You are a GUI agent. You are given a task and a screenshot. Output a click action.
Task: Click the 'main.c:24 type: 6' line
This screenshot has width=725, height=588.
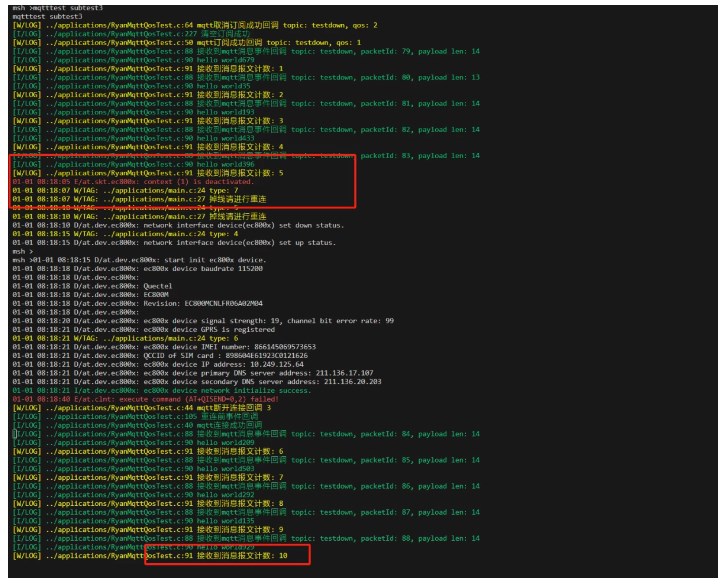click(x=125, y=338)
